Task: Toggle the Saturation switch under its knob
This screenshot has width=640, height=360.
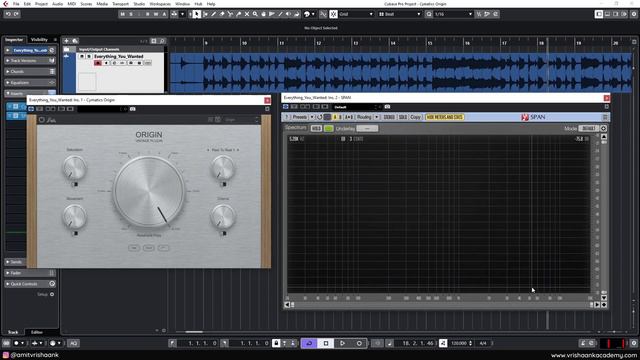Action: click(x=75, y=184)
